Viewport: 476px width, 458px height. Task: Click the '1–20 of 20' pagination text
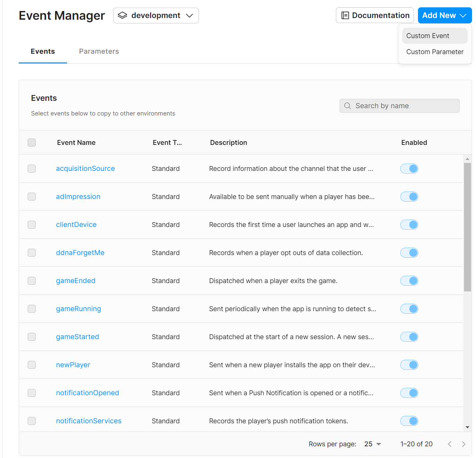coord(417,444)
